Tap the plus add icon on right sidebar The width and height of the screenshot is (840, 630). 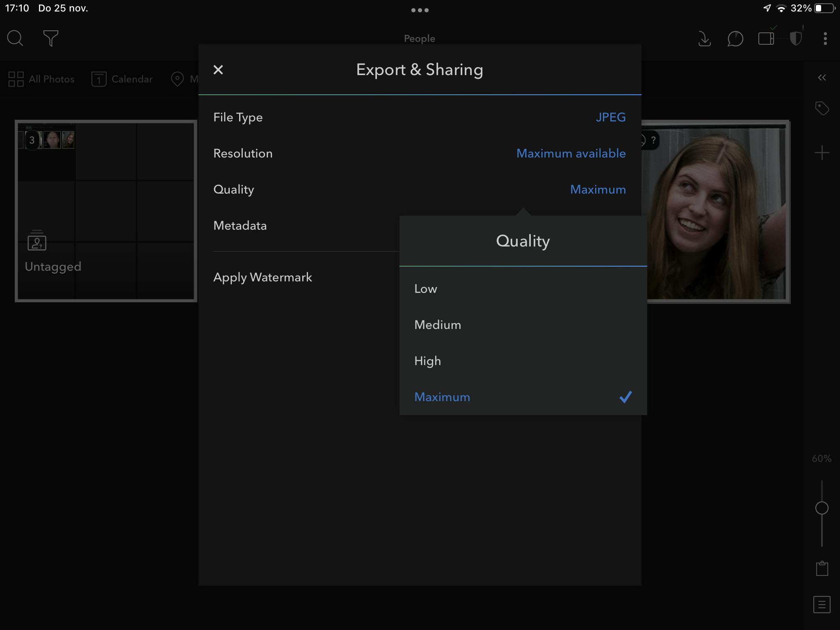pos(822,153)
